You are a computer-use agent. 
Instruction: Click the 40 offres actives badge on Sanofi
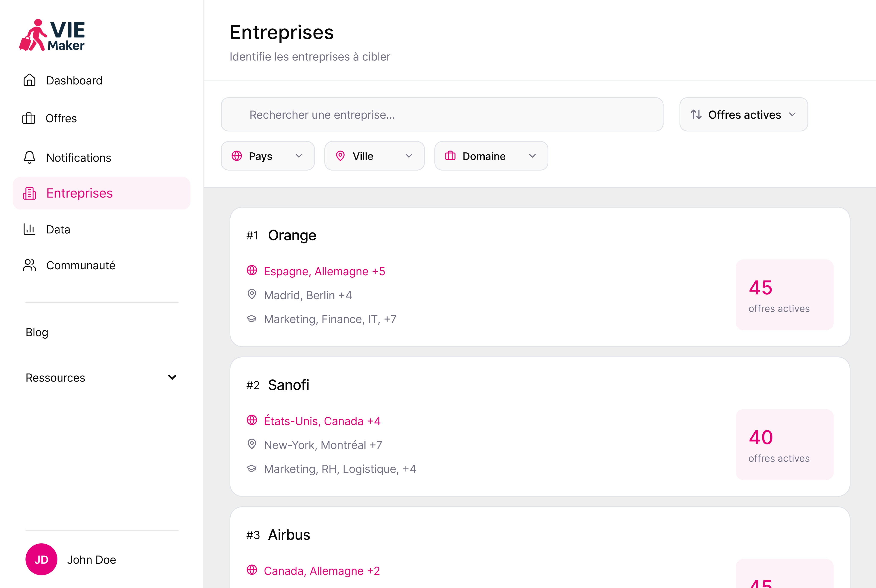[x=784, y=444]
